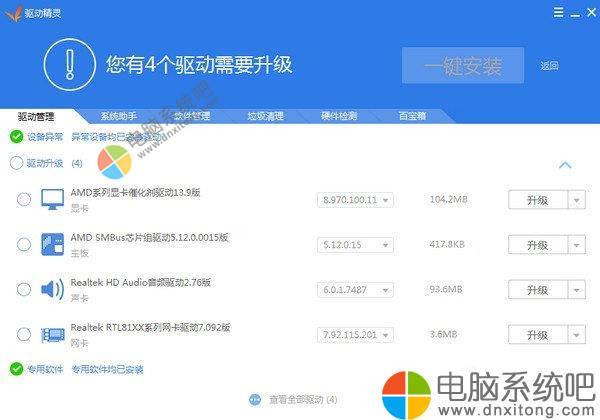Select the Realtek RTL81XX网卡 row radio
Image resolution: width=600 pixels, height=420 pixels.
pyautogui.click(x=24, y=334)
